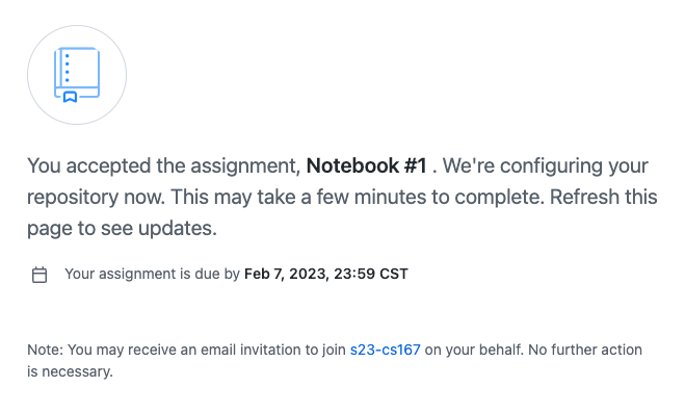685x414 pixels.
Task: Click the 23:59 deadline time
Action: coord(354,274)
